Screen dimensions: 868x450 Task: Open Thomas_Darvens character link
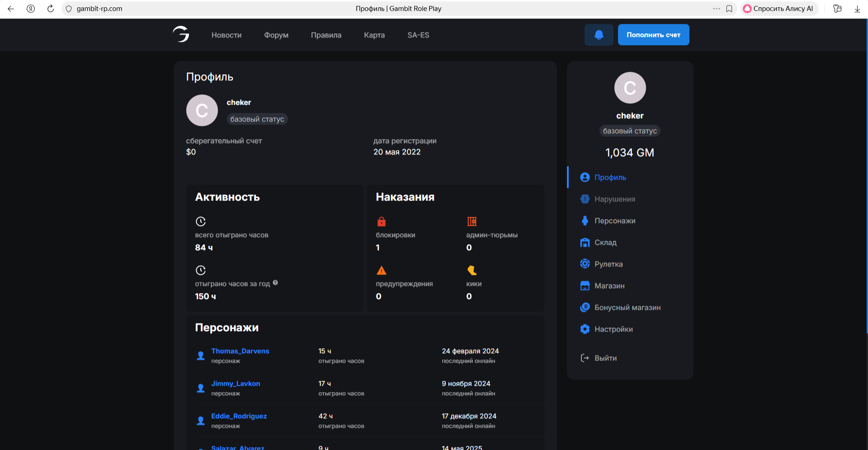click(240, 351)
